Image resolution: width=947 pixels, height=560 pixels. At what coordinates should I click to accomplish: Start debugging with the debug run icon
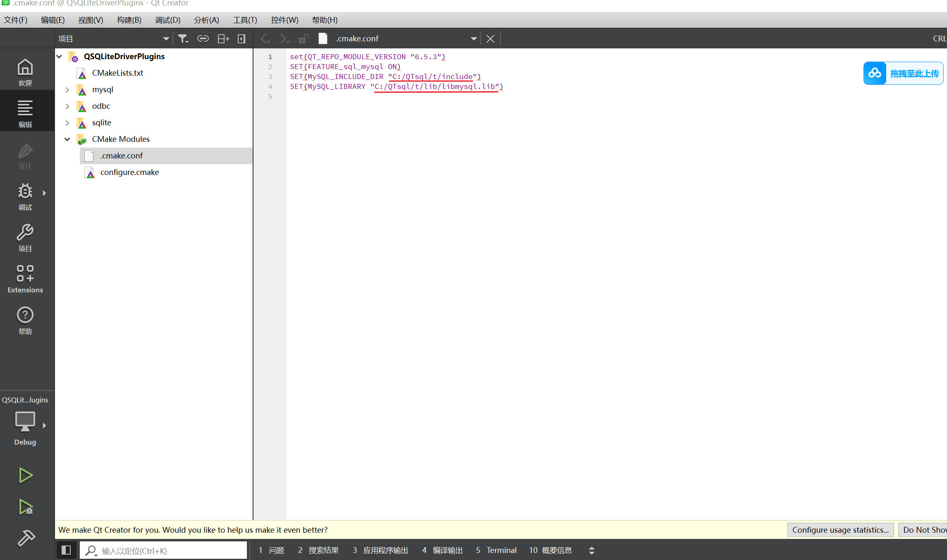[x=25, y=507]
